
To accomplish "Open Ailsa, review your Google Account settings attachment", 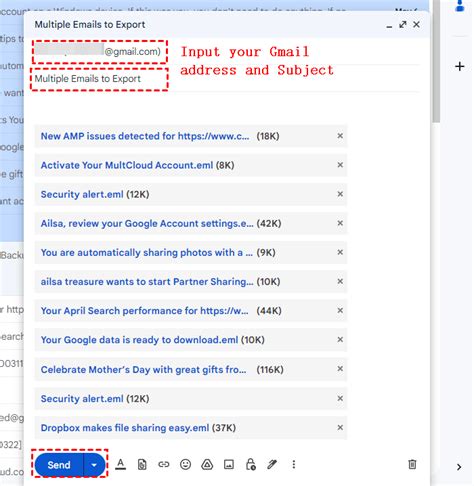I will 147,223.
